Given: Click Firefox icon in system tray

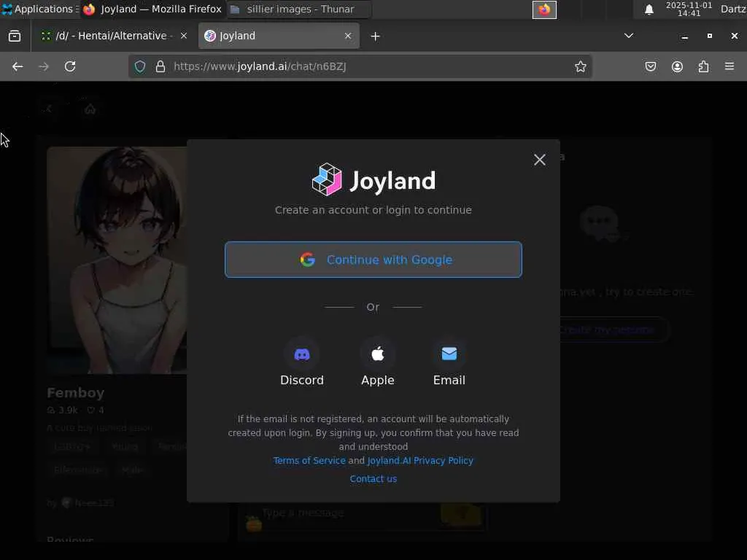Looking at the screenshot, I should click(544, 9).
